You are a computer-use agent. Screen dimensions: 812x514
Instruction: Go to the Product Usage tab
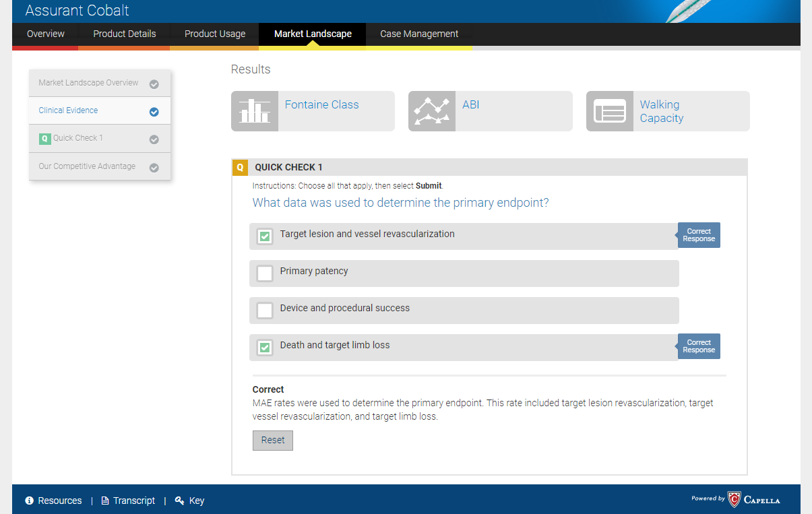click(215, 34)
